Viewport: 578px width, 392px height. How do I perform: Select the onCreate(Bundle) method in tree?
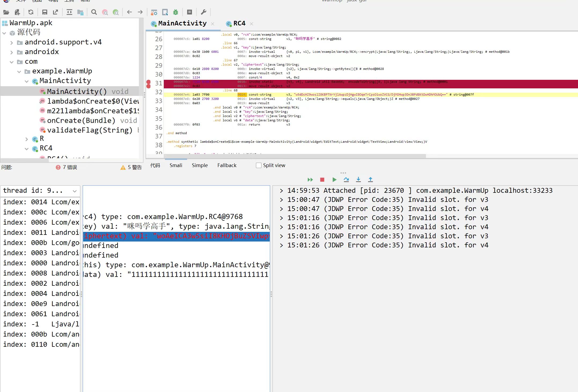pos(88,120)
